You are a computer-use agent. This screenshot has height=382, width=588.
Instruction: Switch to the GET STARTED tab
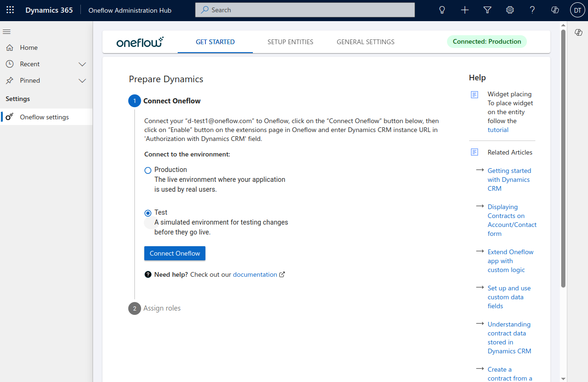coord(215,42)
